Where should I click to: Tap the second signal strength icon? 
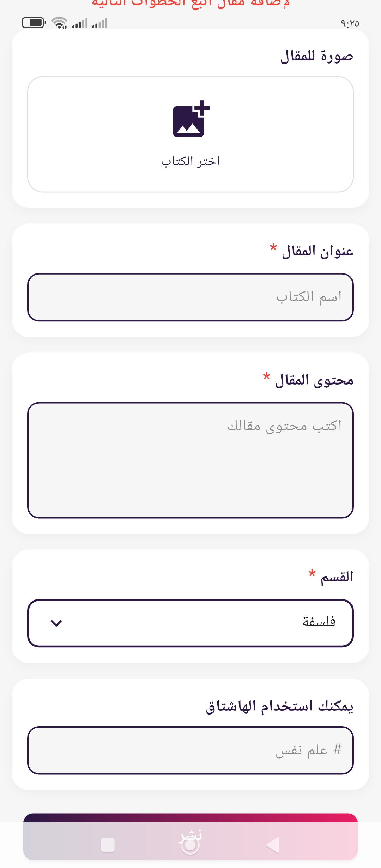(x=99, y=23)
